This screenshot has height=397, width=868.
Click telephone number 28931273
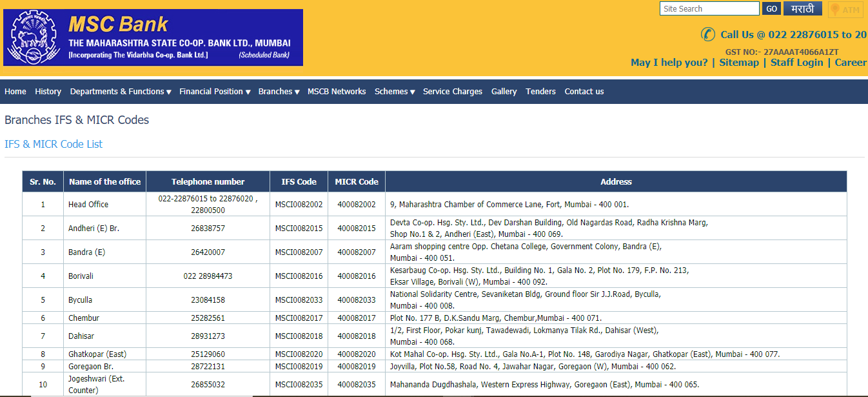tap(208, 336)
